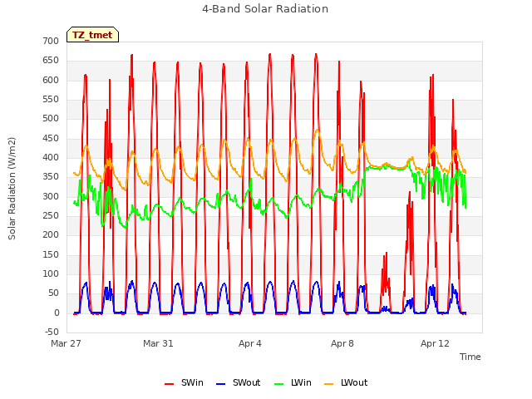Click the -50 y-axis tick label
Viewport: 532px width, 399px height.
pyautogui.click(x=52, y=332)
